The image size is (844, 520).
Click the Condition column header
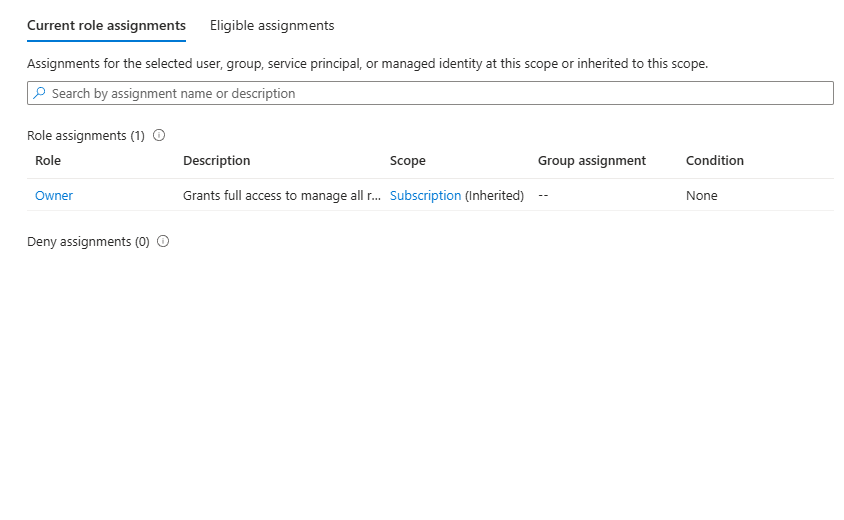pos(714,160)
